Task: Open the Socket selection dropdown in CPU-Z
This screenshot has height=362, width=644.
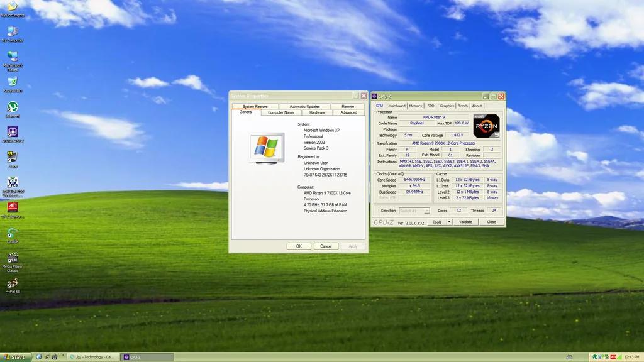Action: pyautogui.click(x=414, y=211)
